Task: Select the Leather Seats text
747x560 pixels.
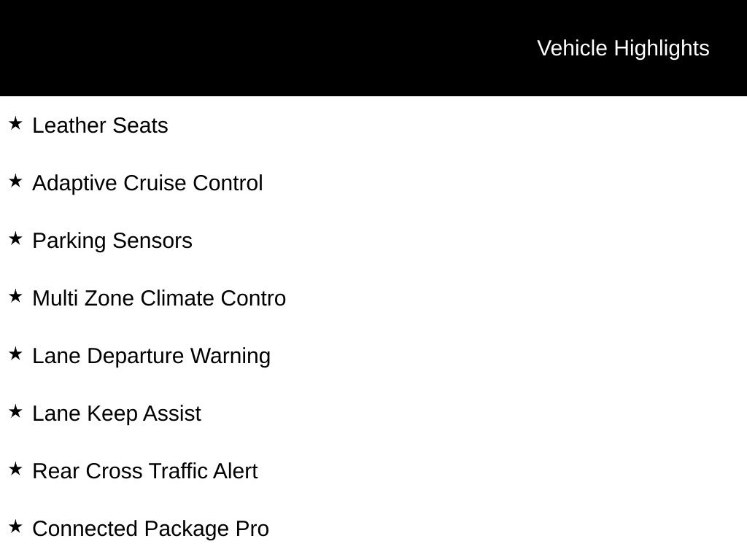Action: [x=100, y=125]
